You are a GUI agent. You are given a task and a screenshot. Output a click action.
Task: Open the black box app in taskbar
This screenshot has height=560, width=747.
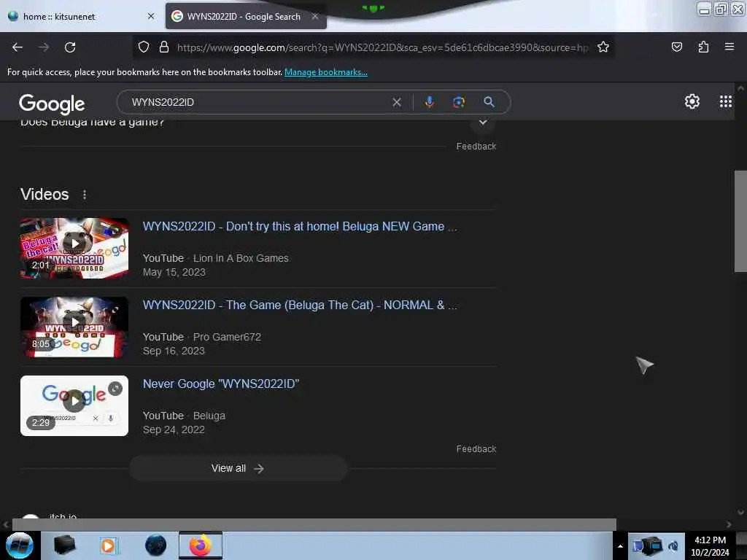click(x=64, y=545)
